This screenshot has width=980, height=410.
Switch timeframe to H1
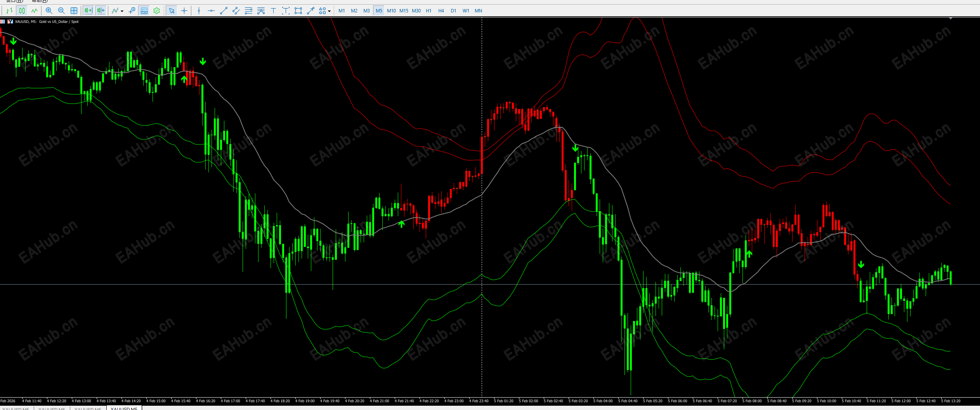tap(428, 11)
